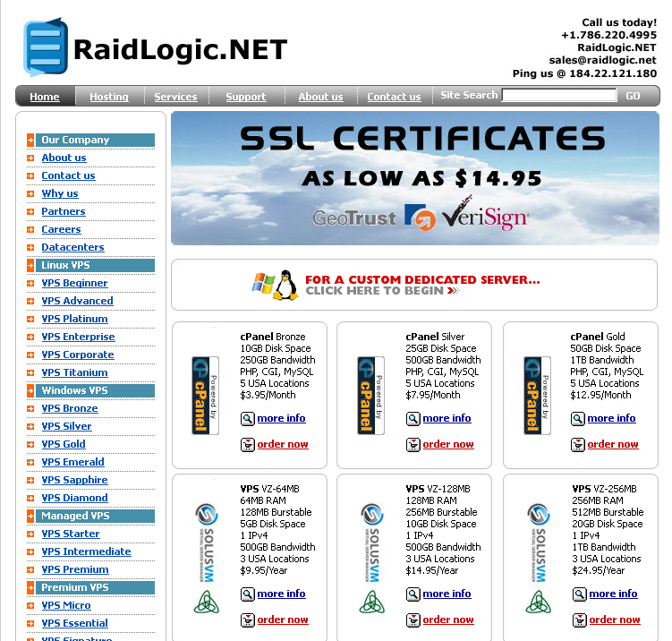Select VPS Emerald in sidebar

point(72,462)
